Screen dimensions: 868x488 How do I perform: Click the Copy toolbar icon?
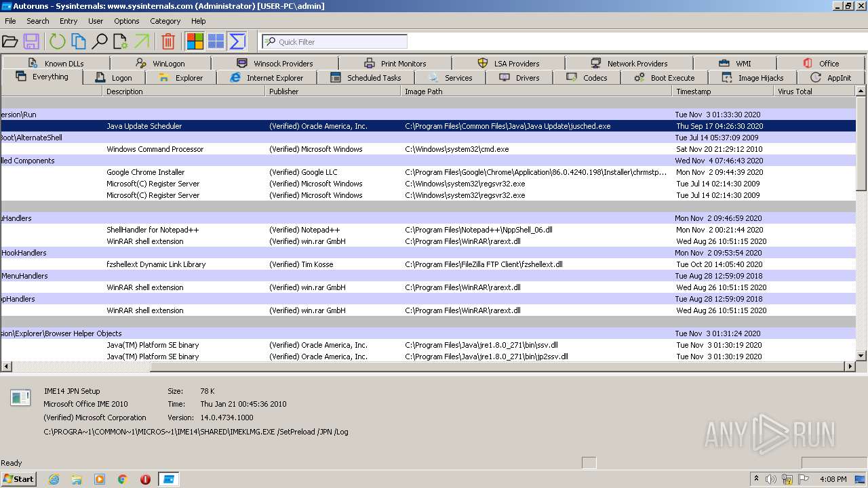tap(79, 41)
